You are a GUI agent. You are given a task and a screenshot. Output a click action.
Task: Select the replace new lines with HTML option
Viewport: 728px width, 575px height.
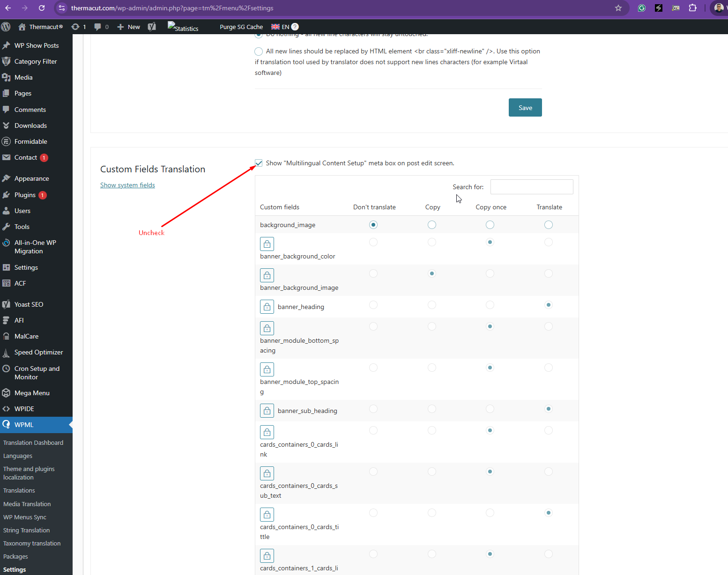(259, 52)
